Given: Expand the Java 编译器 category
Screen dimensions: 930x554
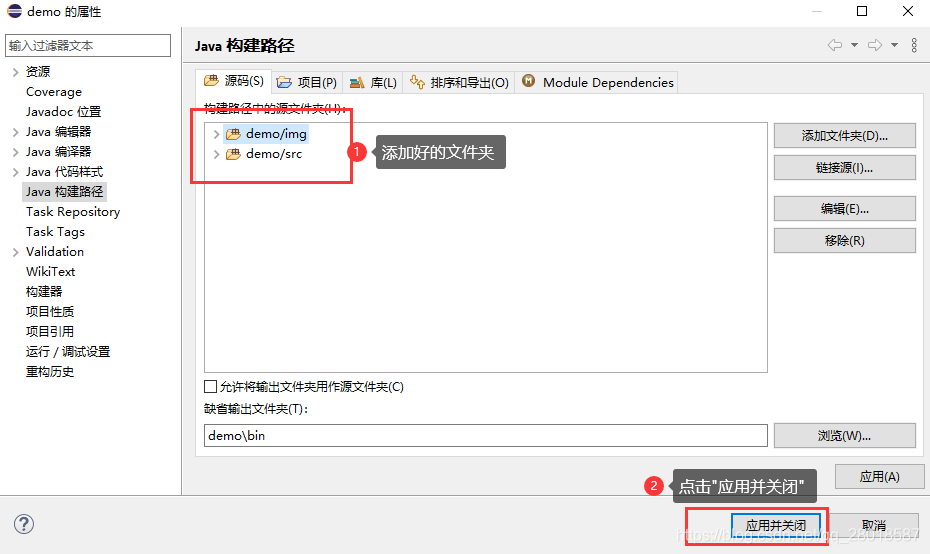Looking at the screenshot, I should (x=15, y=152).
